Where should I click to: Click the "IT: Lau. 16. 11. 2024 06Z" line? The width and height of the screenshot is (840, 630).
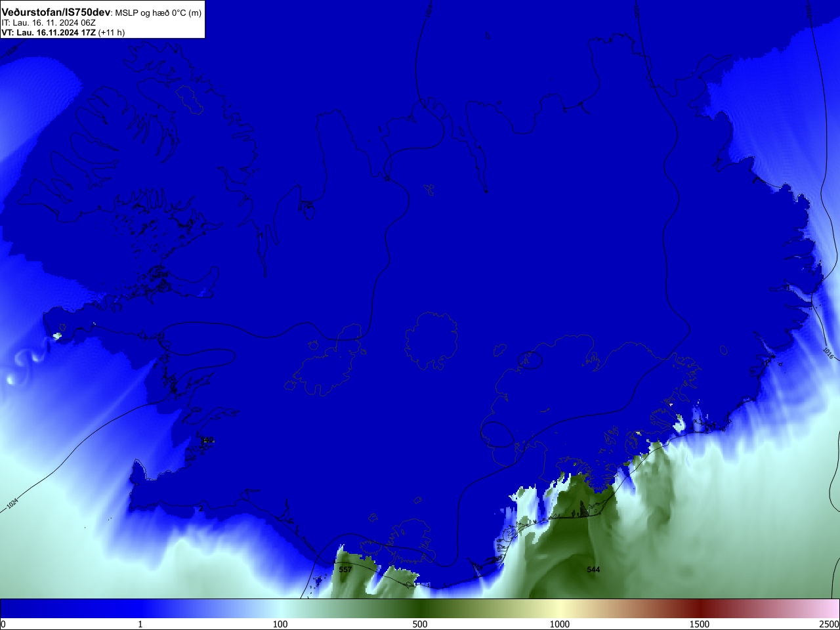point(49,23)
